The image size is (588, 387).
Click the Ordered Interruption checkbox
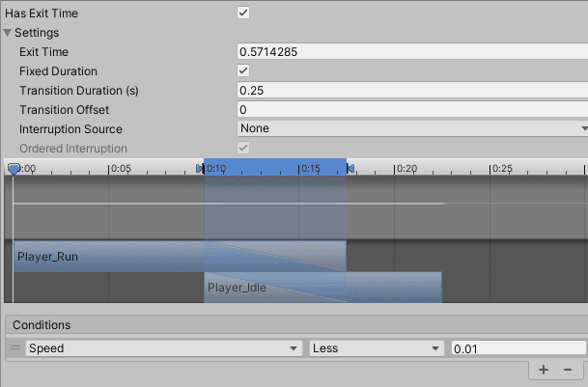click(x=243, y=148)
